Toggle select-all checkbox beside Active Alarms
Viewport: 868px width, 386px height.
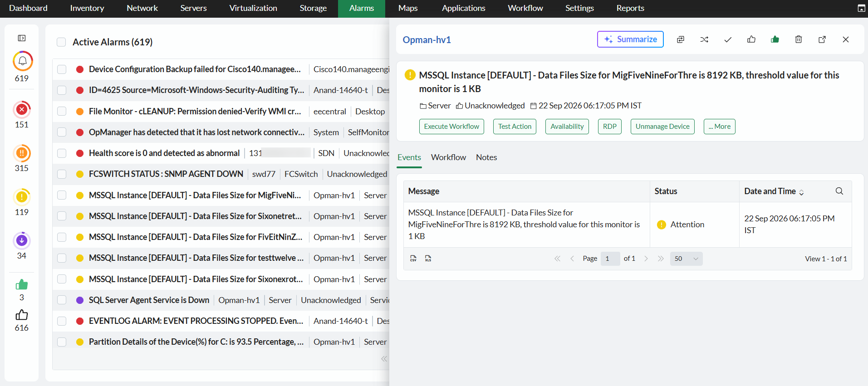pyautogui.click(x=61, y=42)
